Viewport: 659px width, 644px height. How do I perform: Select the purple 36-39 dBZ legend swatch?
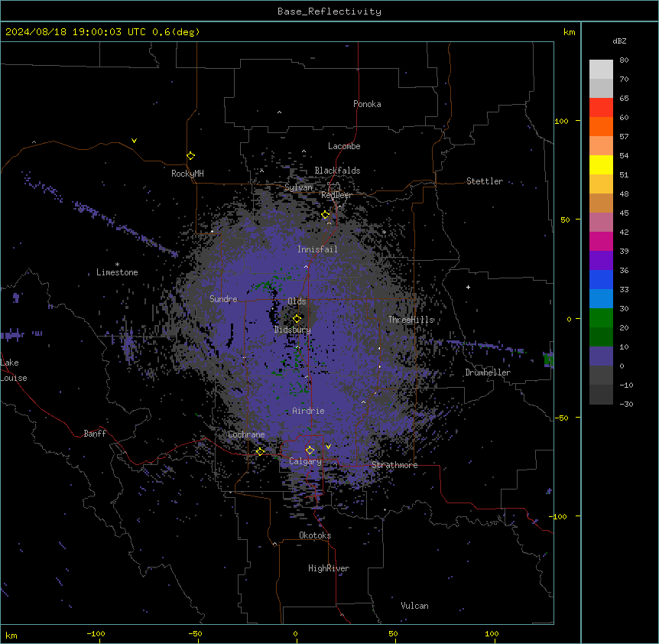(601, 261)
